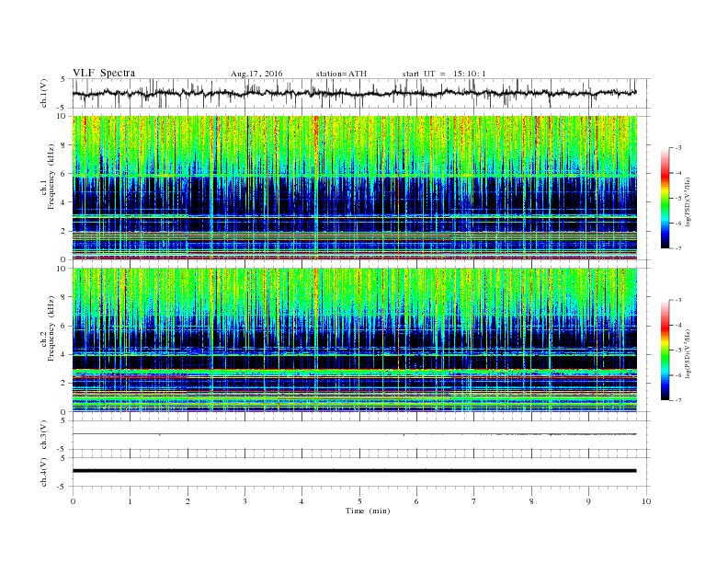
Task: Click the time axis tick label "4"
Action: click(302, 501)
